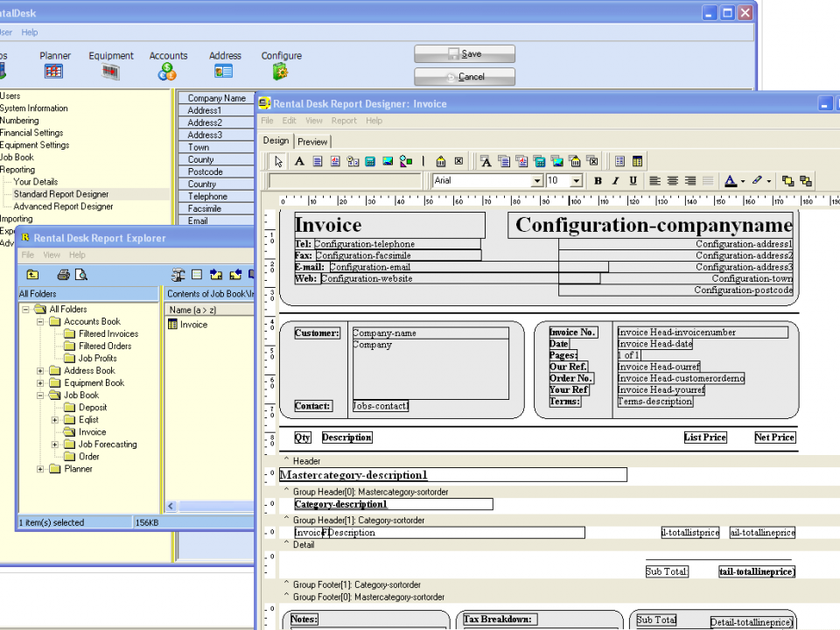Click the Equipment module icon
Viewport: 840px width, 630px height.
[111, 72]
